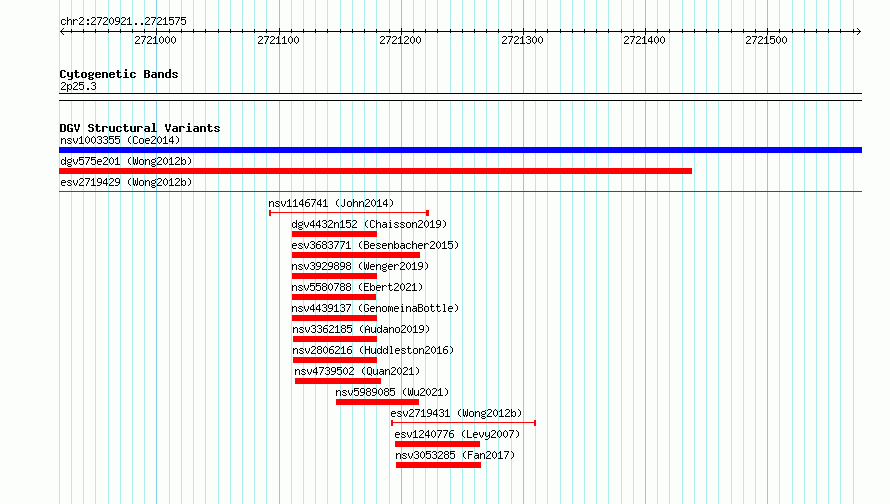Click the Cytogenetic Bands track title
Image resolution: width=890 pixels, height=504 pixels.
(119, 74)
